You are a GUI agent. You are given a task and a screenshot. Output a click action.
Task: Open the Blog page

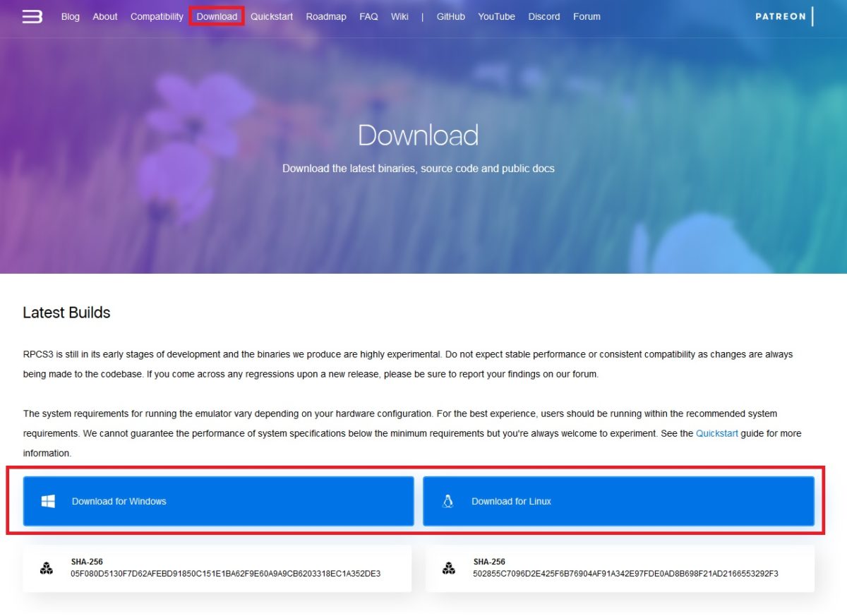[70, 16]
